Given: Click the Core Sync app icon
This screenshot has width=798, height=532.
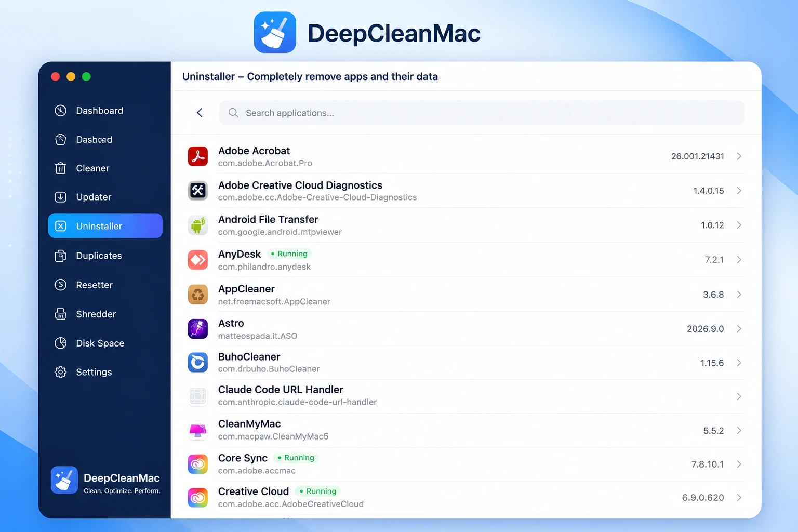Looking at the screenshot, I should 198,464.
